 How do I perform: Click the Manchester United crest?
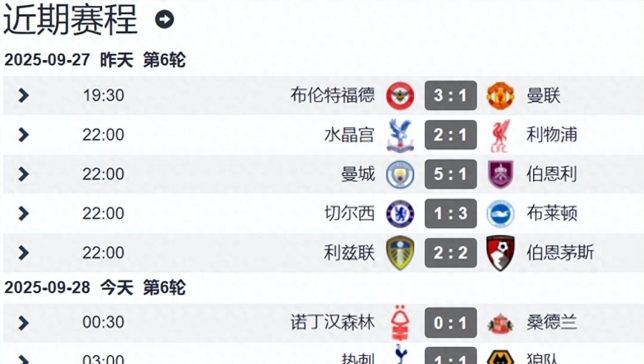pos(500,95)
